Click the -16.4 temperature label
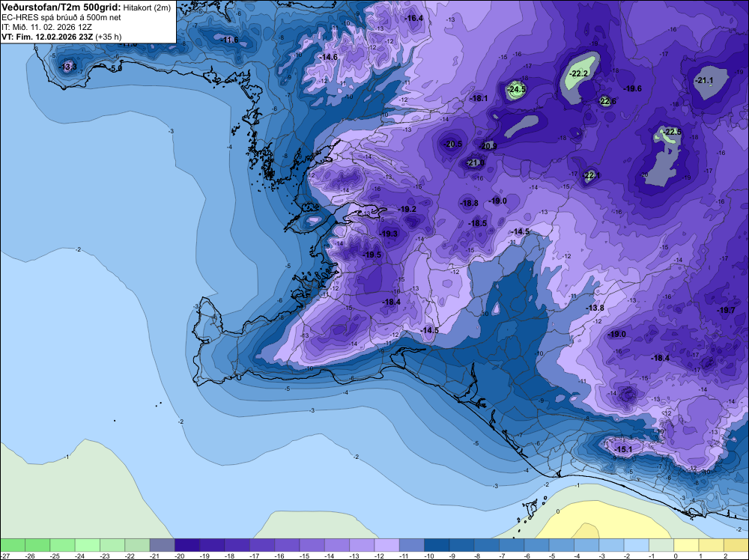This screenshot has width=749, height=560. pos(415,18)
